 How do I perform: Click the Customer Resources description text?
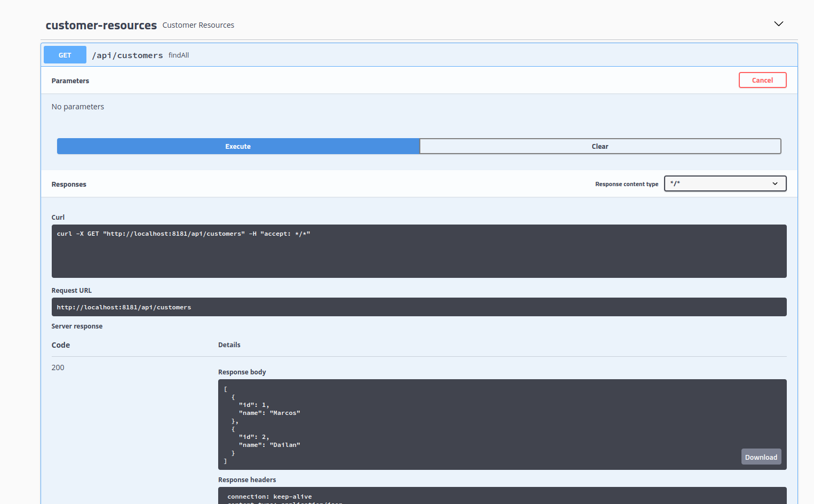pos(198,25)
